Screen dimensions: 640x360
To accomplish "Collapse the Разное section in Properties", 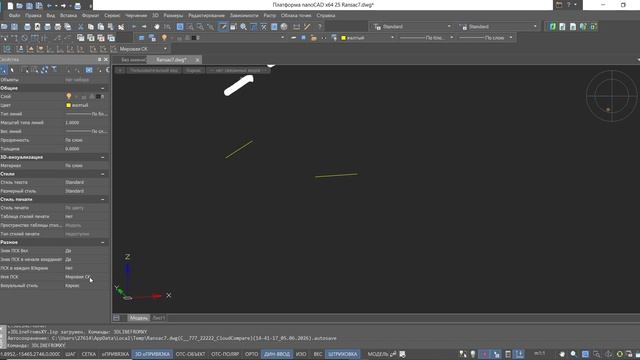I will click(102, 242).
